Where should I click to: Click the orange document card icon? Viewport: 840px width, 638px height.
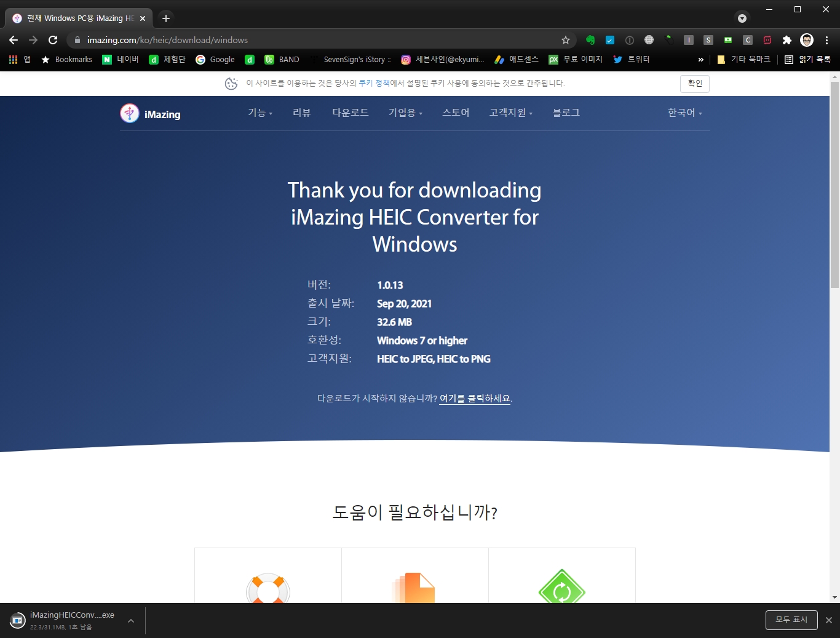[413, 588]
